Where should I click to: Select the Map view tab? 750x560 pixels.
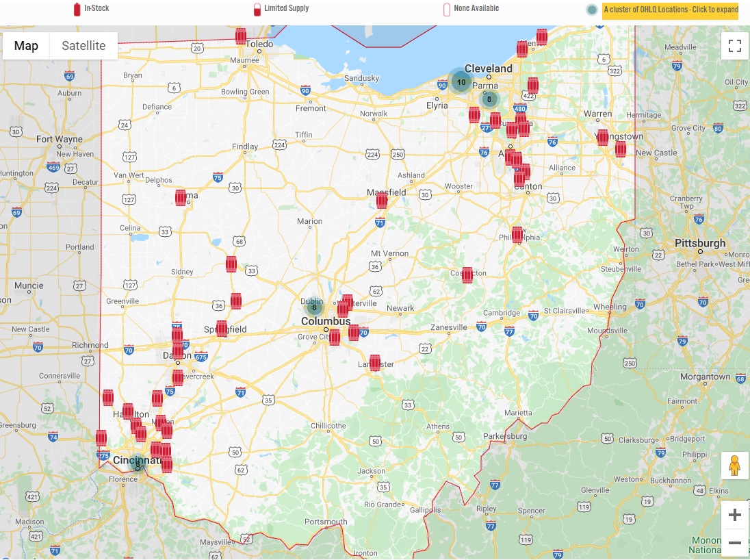click(x=26, y=46)
